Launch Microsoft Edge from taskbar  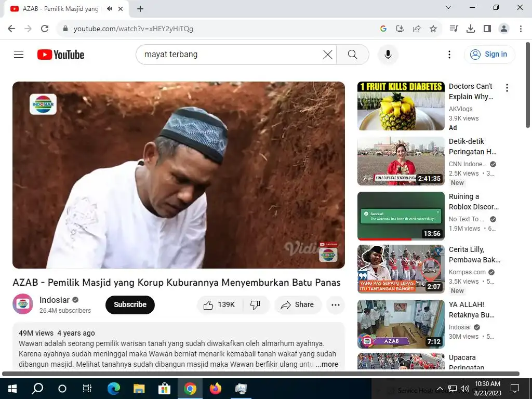114,389
